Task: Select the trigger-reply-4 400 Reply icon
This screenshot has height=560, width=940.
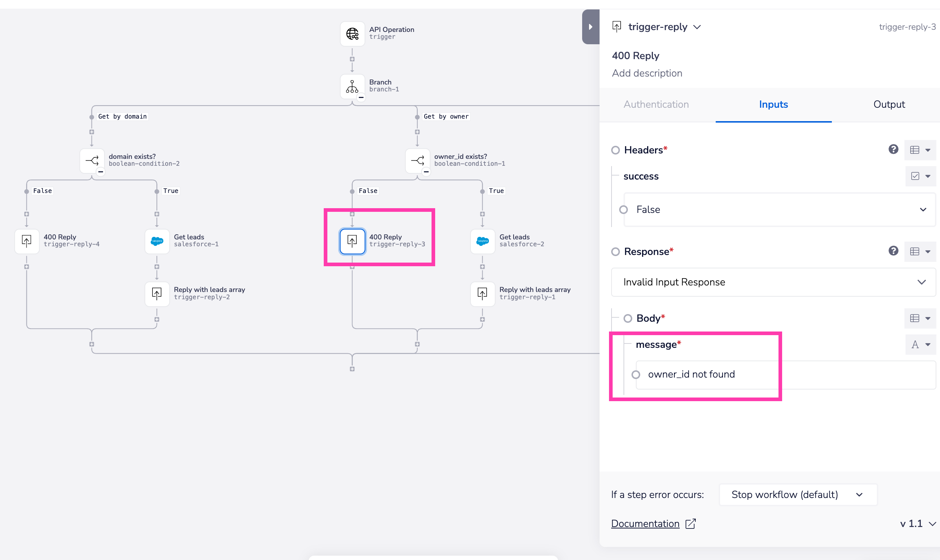Action: [27, 241]
